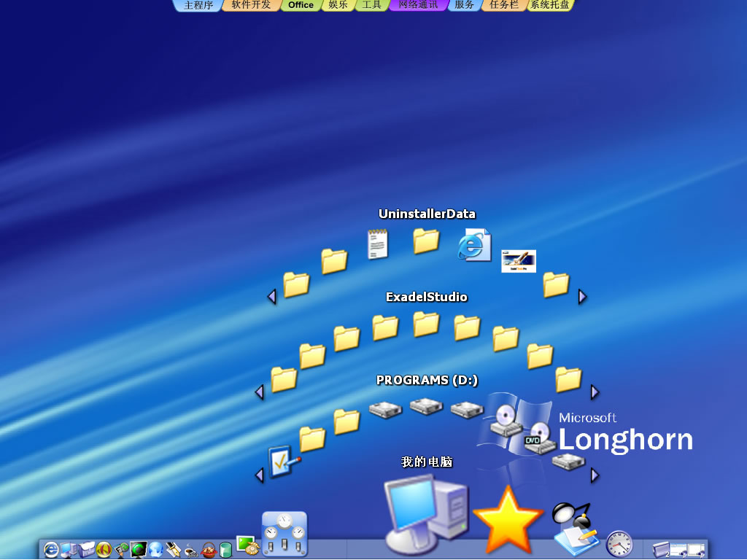747x560 pixels.
Task: Open the green cylinder database icon
Action: [x=225, y=550]
